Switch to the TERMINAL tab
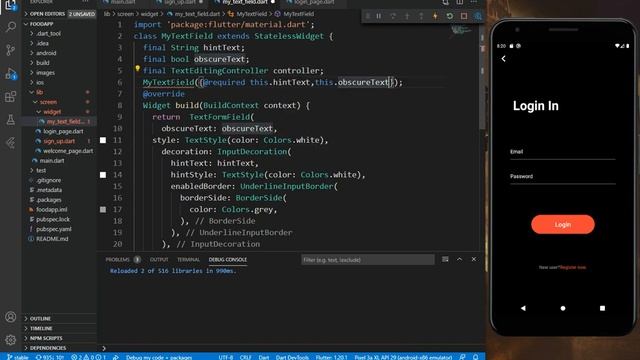Screen dimensions: 640x360 (x=188, y=260)
